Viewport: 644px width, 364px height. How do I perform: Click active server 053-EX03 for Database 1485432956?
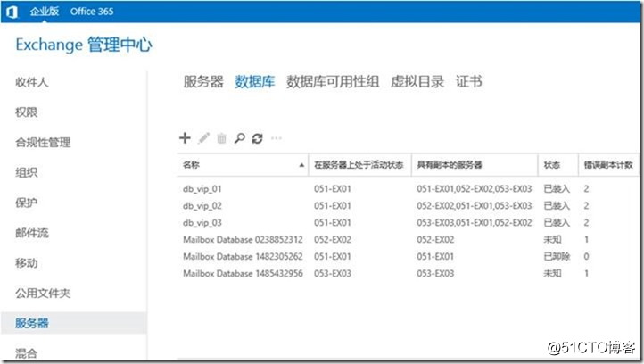tap(333, 273)
